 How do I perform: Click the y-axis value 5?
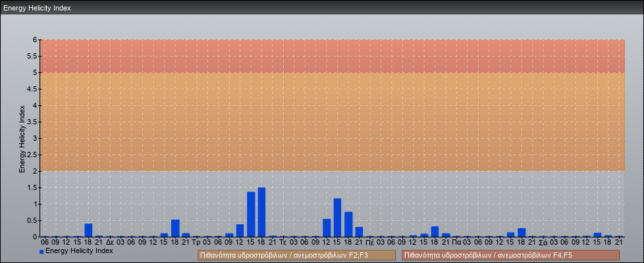[x=36, y=72]
